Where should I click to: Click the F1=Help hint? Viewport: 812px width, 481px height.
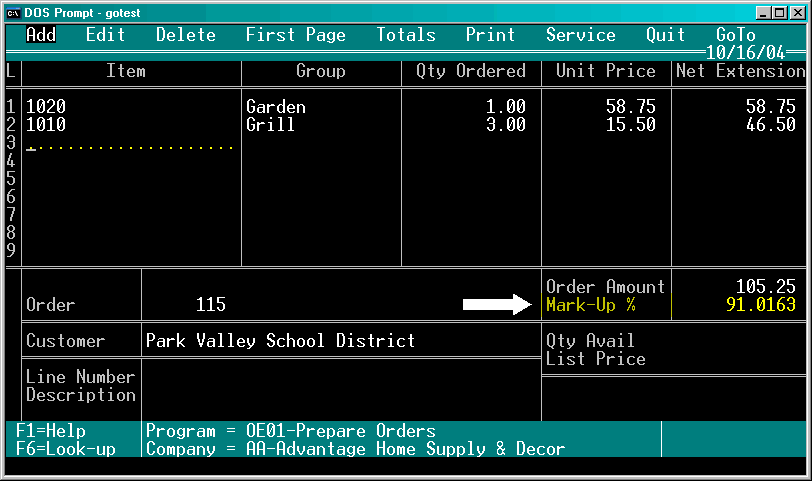pyautogui.click(x=50, y=431)
